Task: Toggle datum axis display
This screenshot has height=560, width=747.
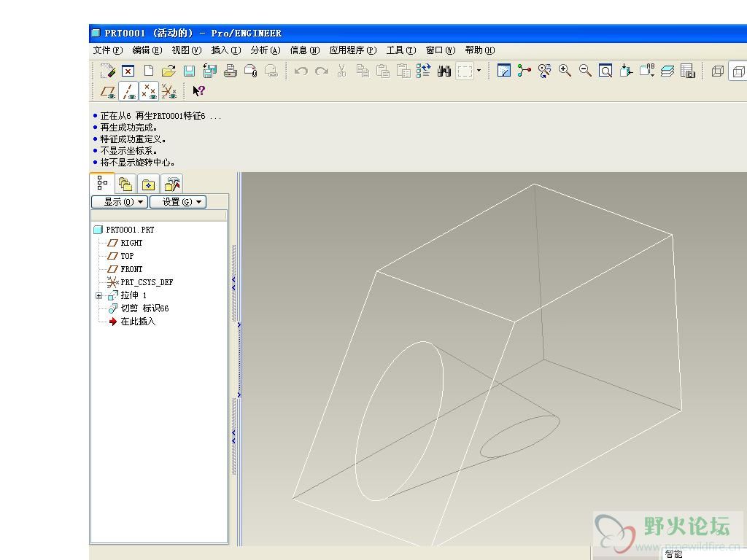Action: (128, 91)
